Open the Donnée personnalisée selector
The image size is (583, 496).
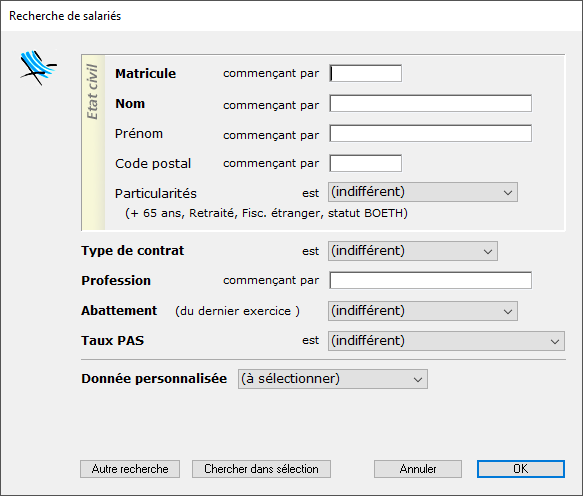coord(333,379)
